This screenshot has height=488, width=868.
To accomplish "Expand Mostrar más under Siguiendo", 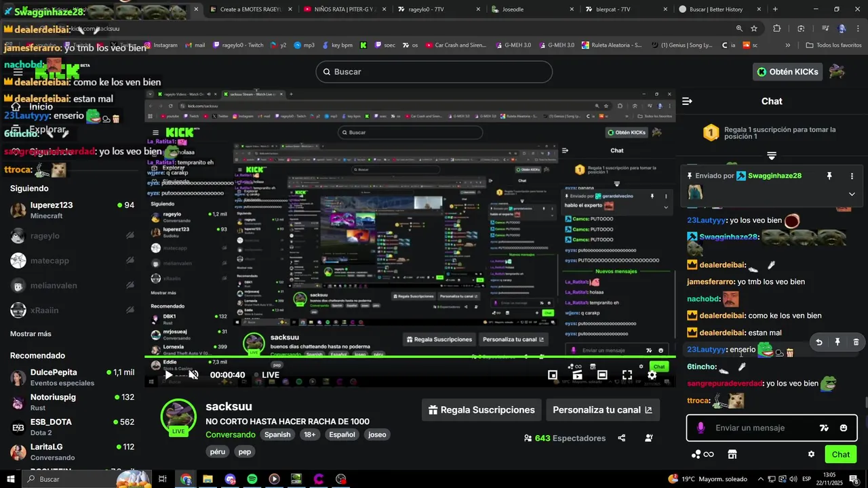I will 31,333.
